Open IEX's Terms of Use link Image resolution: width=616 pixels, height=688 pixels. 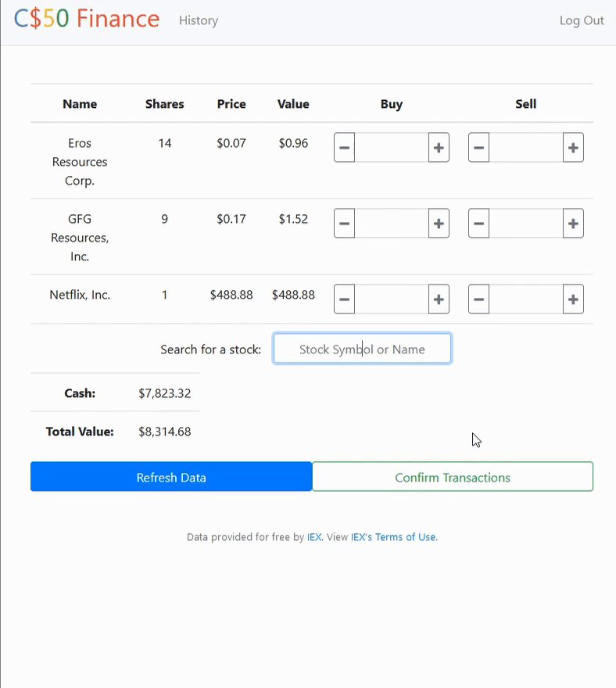click(x=394, y=537)
